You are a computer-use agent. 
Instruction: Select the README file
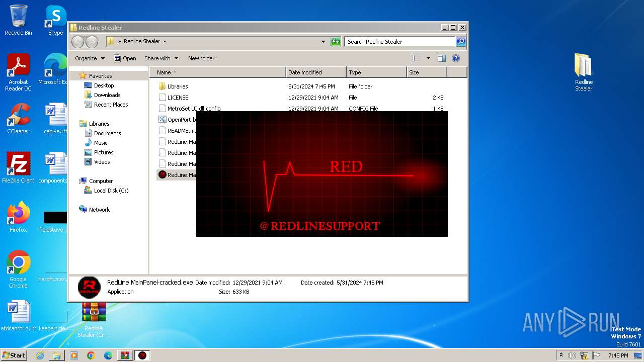(x=177, y=131)
